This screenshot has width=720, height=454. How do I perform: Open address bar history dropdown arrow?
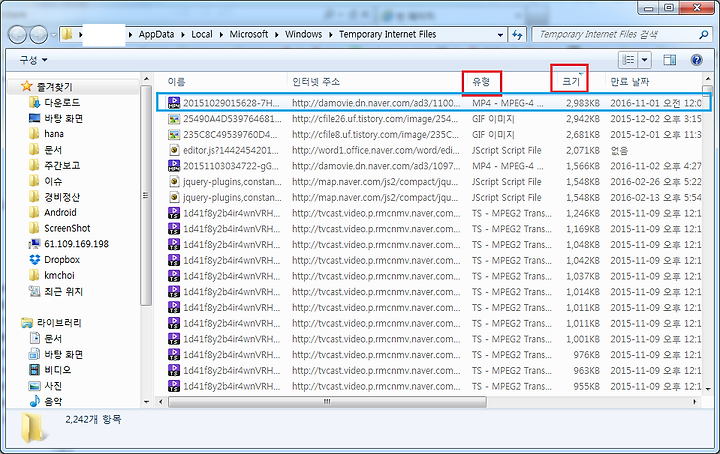click(x=500, y=34)
